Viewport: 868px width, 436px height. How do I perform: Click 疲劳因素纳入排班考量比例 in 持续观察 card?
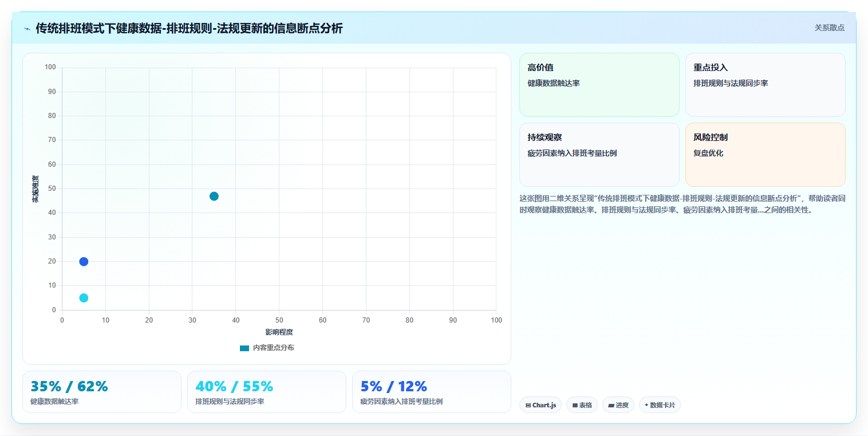point(572,154)
